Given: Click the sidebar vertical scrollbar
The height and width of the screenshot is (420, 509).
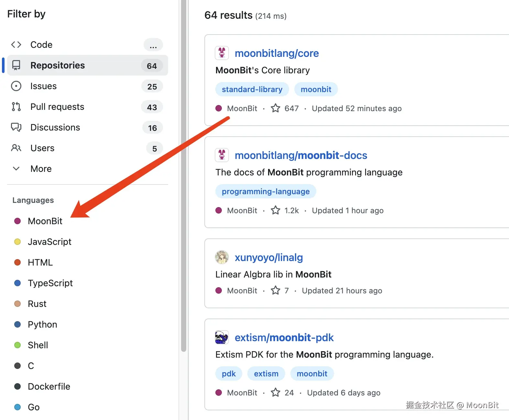Looking at the screenshot, I should pos(183,174).
